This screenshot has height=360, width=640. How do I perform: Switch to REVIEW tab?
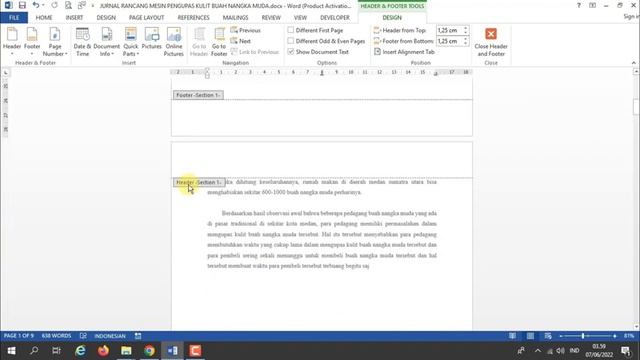271,18
